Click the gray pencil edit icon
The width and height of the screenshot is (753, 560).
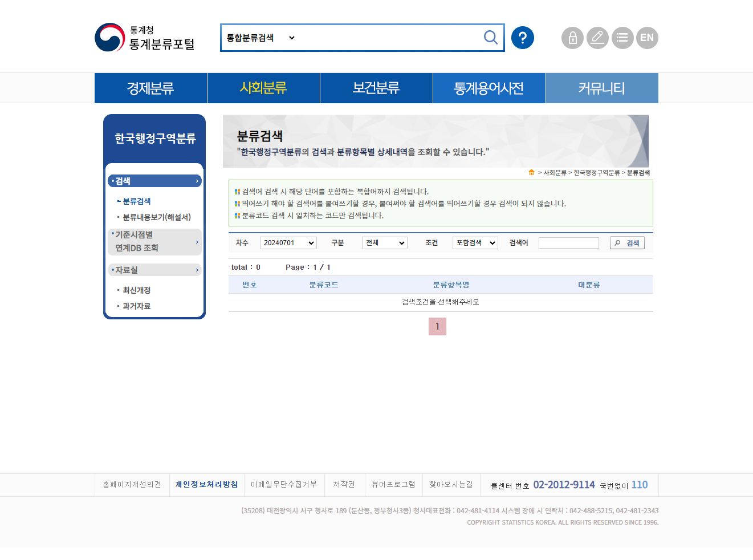point(597,38)
